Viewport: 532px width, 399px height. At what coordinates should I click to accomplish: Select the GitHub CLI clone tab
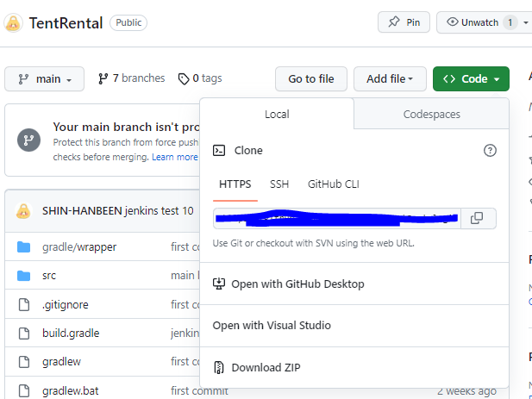pos(333,184)
